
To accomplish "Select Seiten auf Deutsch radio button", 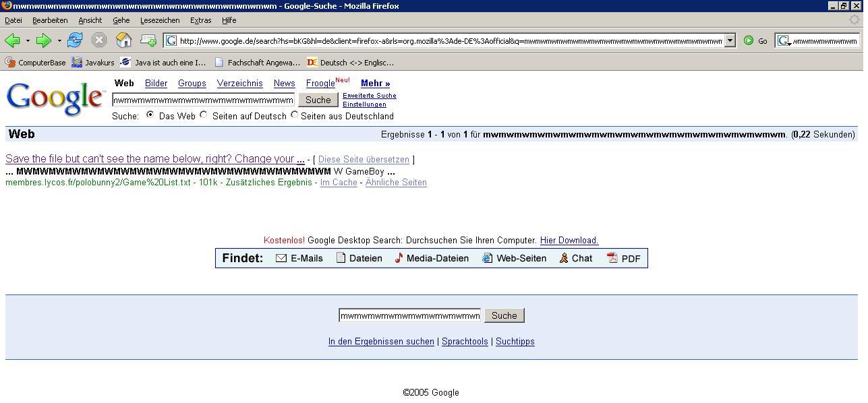I will coord(204,115).
